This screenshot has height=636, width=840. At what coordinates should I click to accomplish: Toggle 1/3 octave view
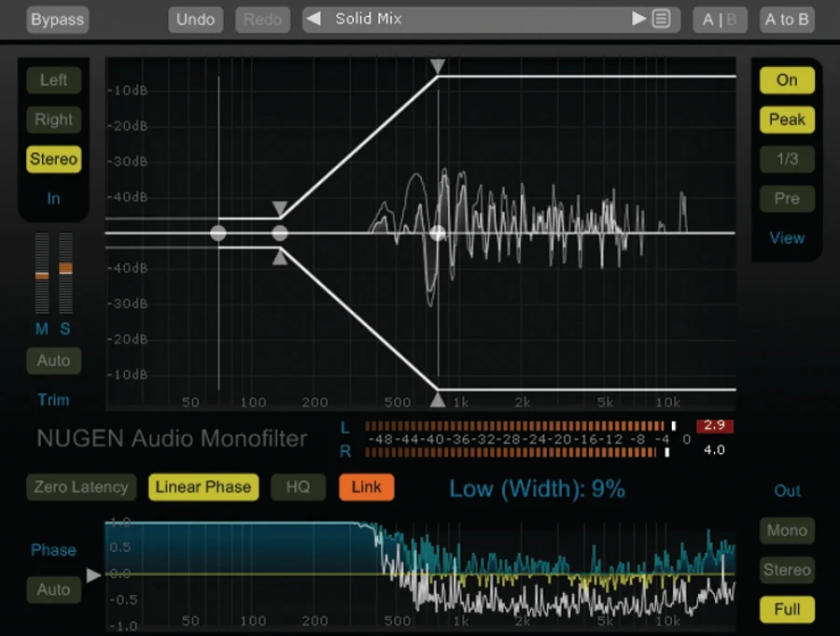click(787, 160)
